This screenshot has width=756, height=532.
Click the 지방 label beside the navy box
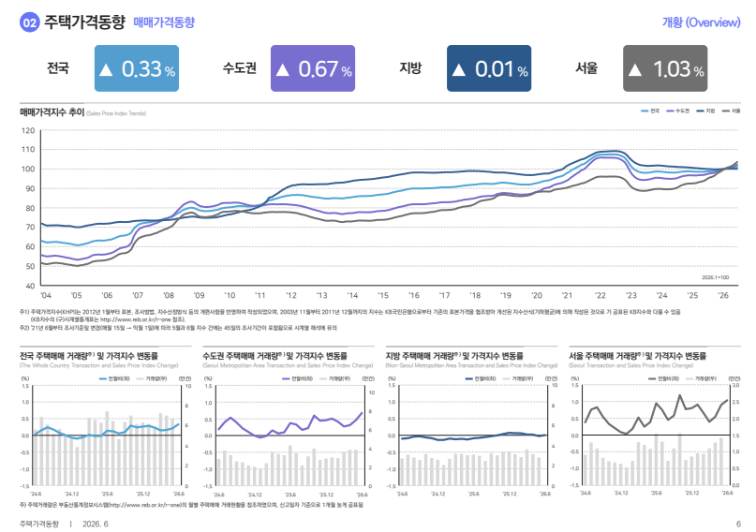410,68
